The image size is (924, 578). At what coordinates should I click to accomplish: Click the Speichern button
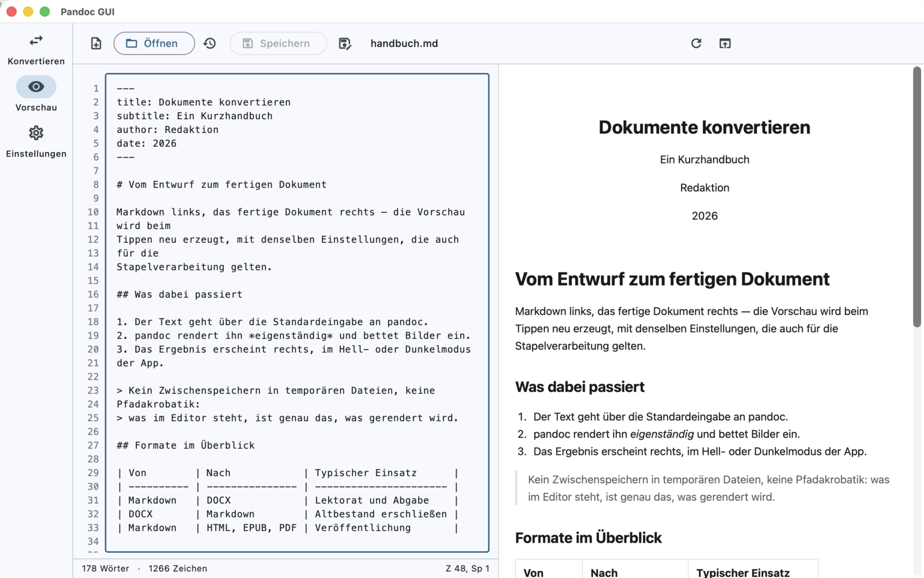(278, 43)
